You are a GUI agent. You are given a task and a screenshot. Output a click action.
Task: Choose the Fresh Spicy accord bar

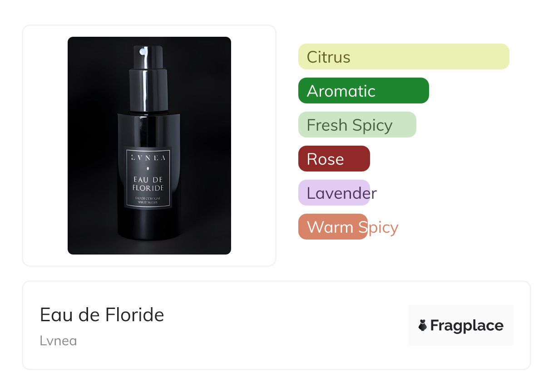(357, 125)
